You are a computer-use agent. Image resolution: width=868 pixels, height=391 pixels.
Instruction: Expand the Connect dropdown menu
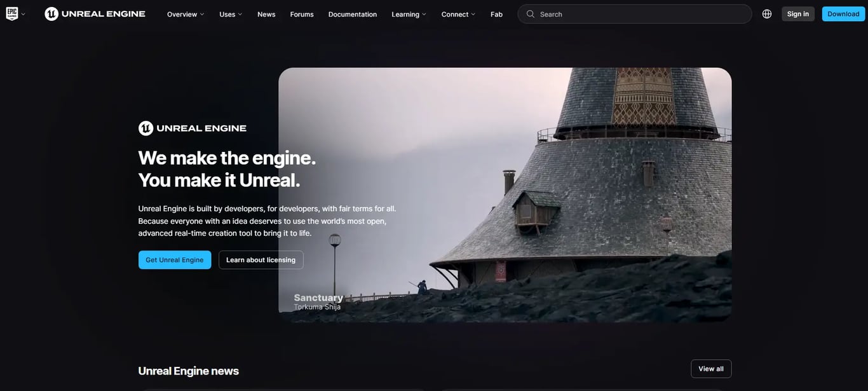[458, 14]
